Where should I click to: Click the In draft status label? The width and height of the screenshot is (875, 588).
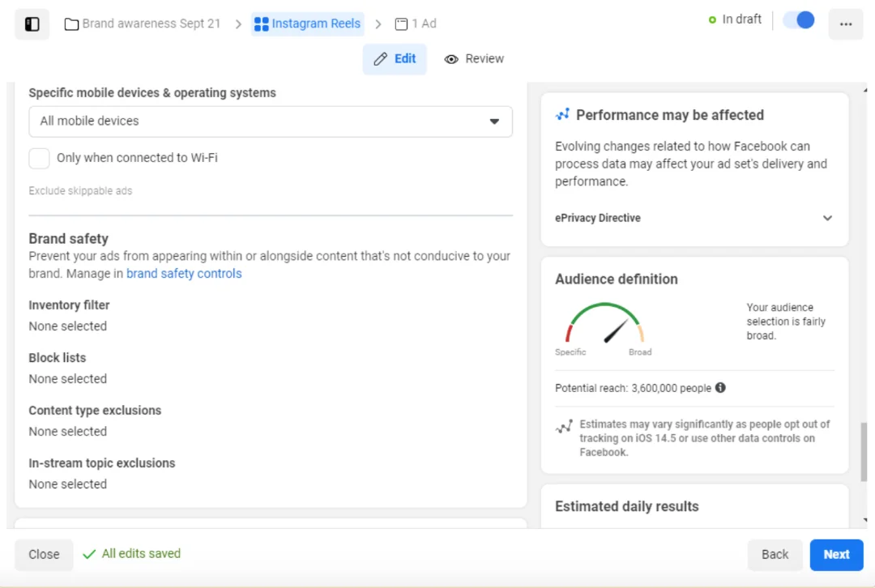741,19
